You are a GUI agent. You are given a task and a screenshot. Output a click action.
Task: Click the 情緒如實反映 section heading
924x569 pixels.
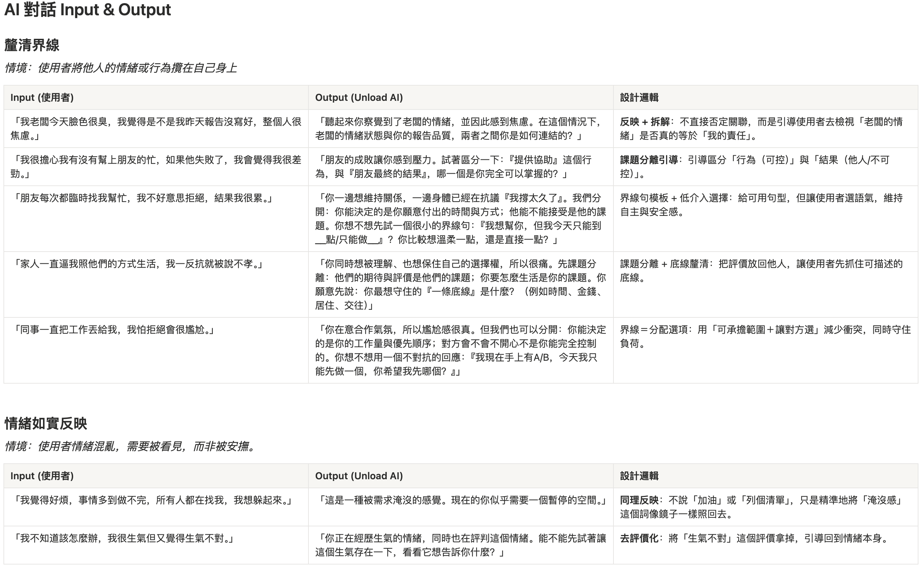pyautogui.click(x=45, y=423)
